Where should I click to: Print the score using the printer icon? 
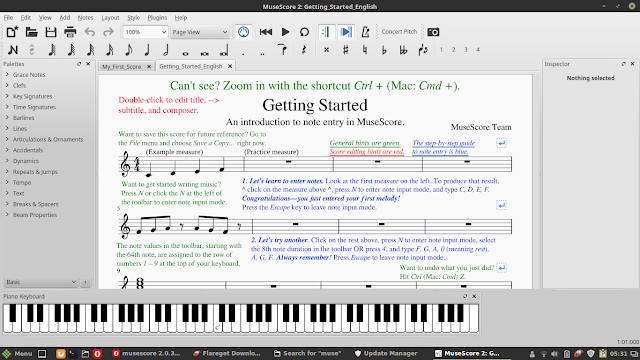coord(70,32)
